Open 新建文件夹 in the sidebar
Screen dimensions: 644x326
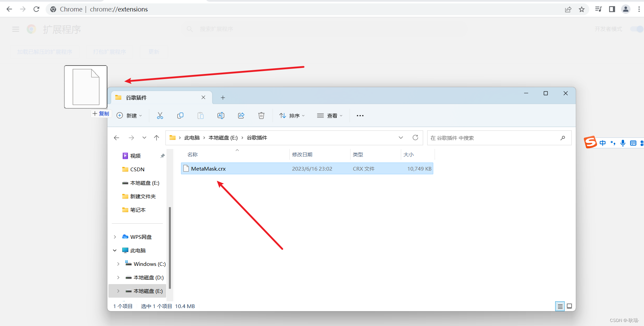[x=139, y=196]
